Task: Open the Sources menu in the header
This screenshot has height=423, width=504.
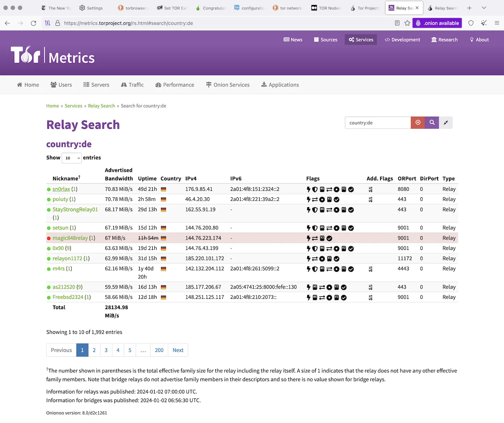Action: pyautogui.click(x=325, y=40)
